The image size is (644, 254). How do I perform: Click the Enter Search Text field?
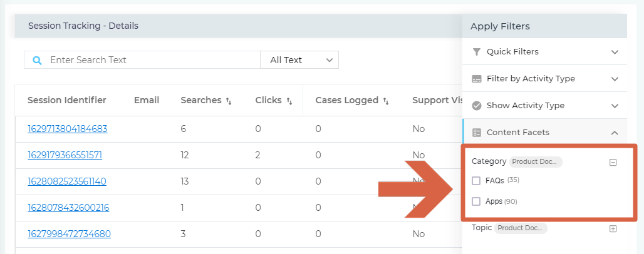tap(150, 60)
